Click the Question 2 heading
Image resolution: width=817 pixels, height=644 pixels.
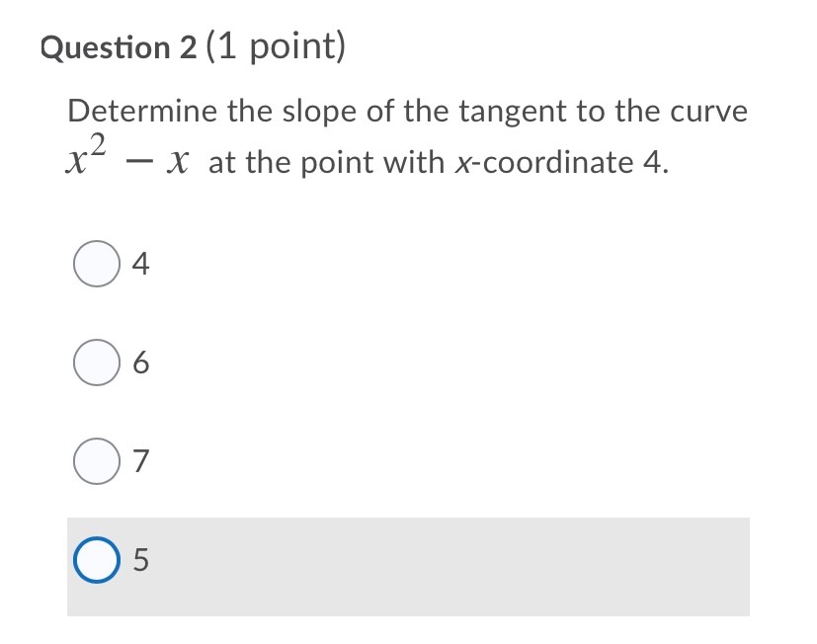click(x=121, y=46)
